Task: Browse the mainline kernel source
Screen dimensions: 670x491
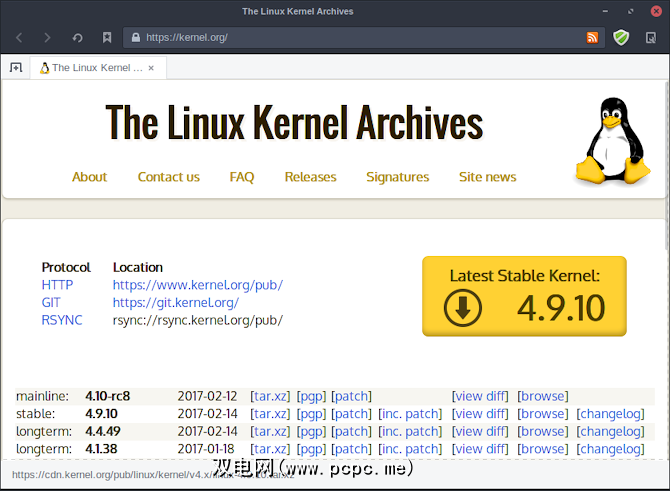Action: [x=543, y=396]
